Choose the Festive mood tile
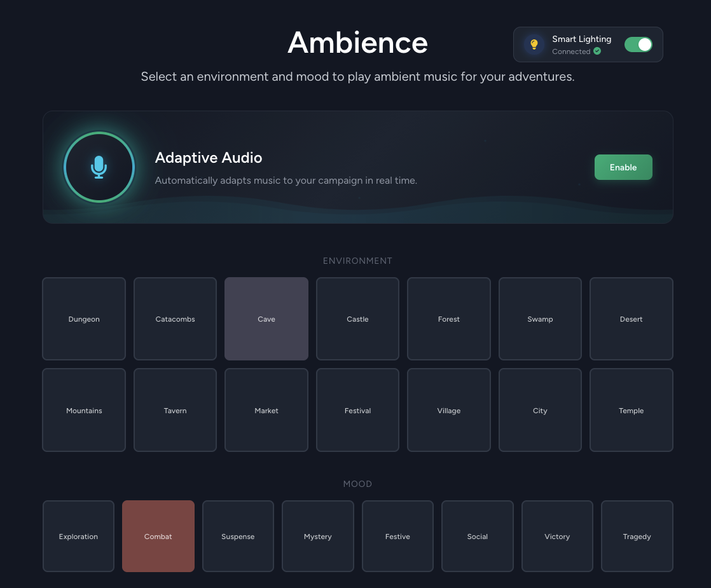 397,537
